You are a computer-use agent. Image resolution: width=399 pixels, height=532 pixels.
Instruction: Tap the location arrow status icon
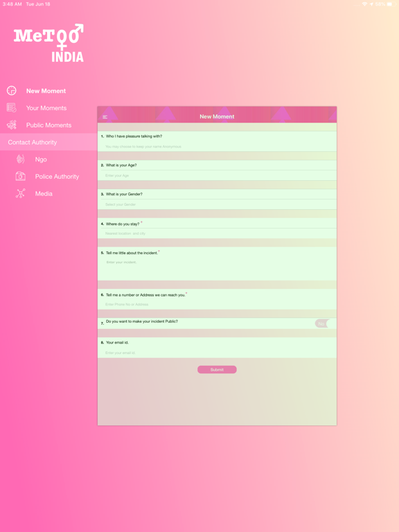click(x=371, y=4)
